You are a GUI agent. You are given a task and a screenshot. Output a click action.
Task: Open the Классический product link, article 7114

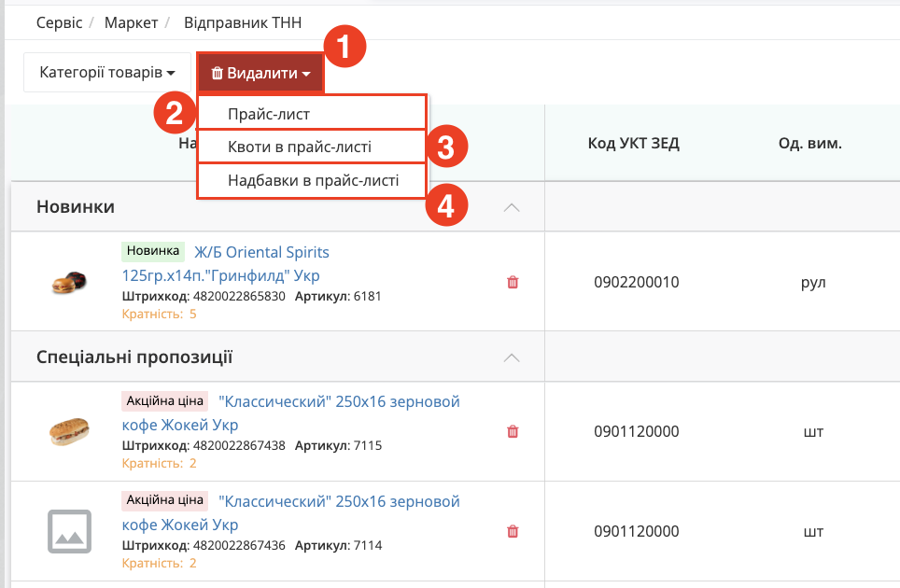point(291,512)
